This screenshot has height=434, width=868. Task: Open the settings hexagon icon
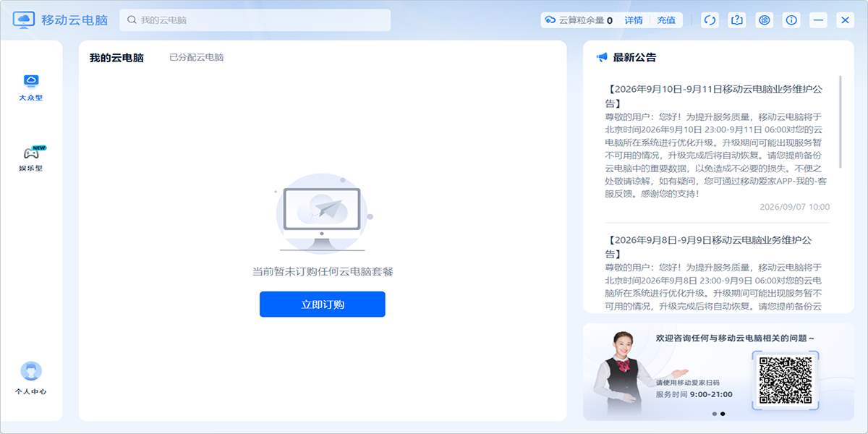pos(765,20)
